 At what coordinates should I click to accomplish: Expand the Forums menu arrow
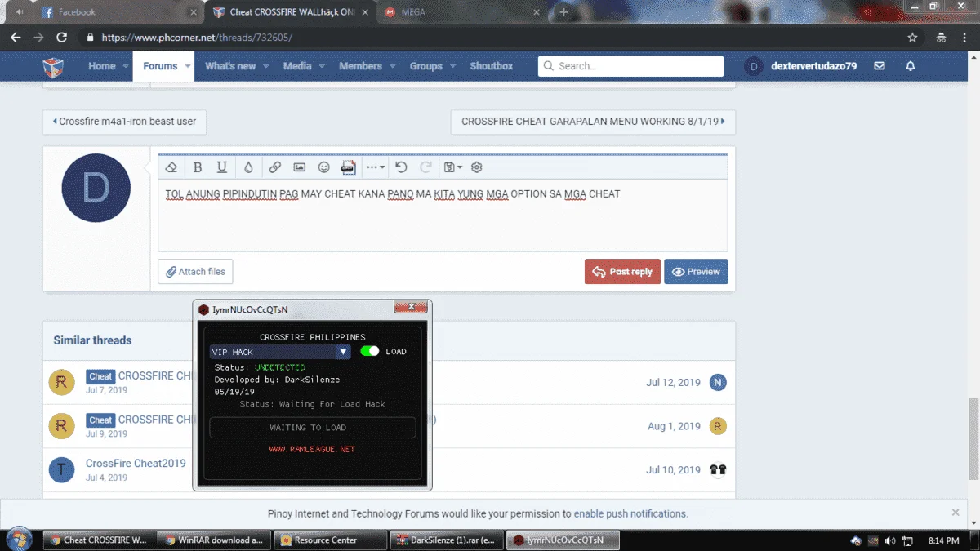[187, 66]
